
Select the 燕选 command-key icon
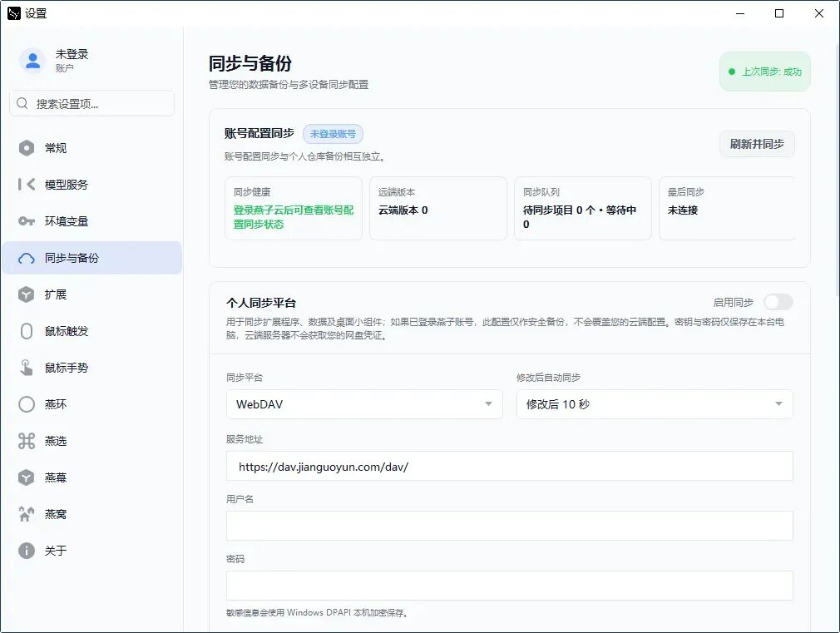27,441
